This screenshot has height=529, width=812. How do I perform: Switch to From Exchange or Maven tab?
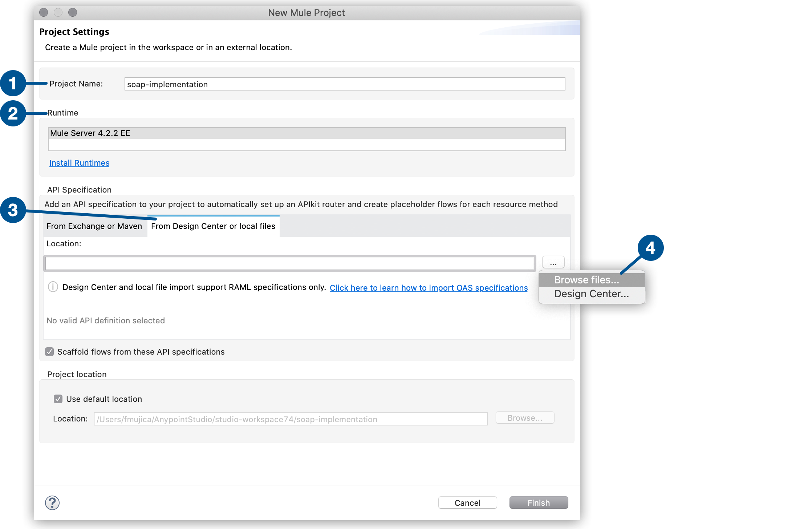pos(94,226)
